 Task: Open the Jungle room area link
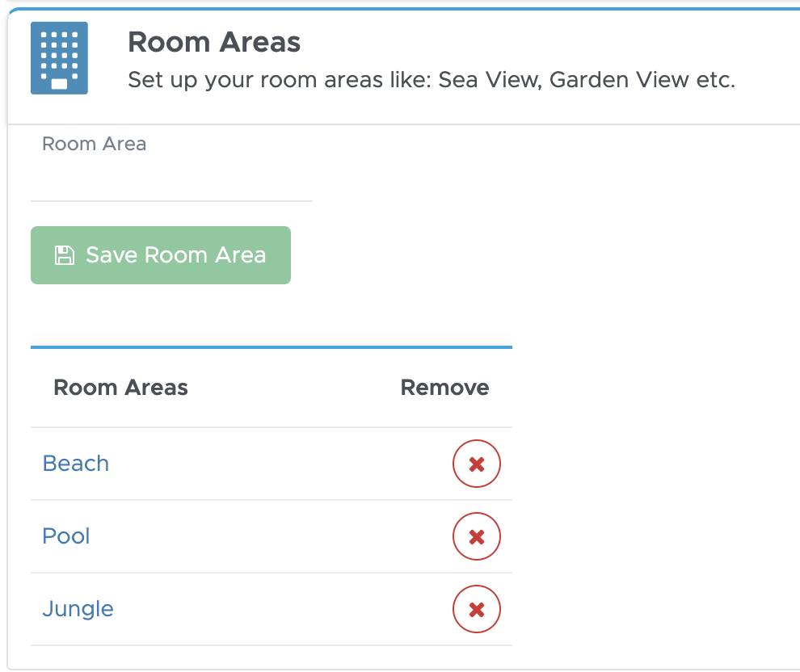78,609
